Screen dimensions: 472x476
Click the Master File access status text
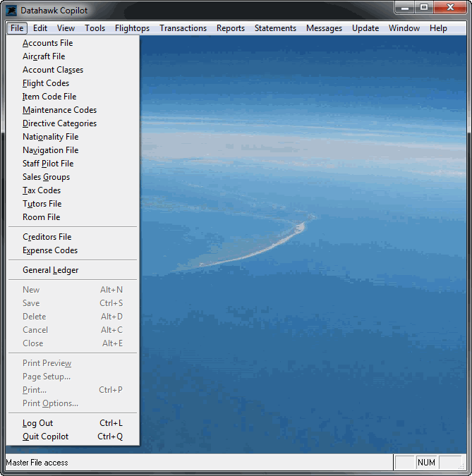click(37, 463)
